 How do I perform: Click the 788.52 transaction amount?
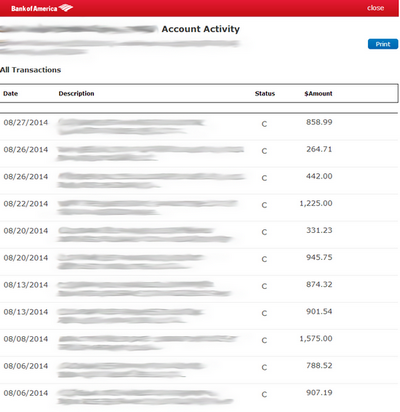pyautogui.click(x=319, y=365)
